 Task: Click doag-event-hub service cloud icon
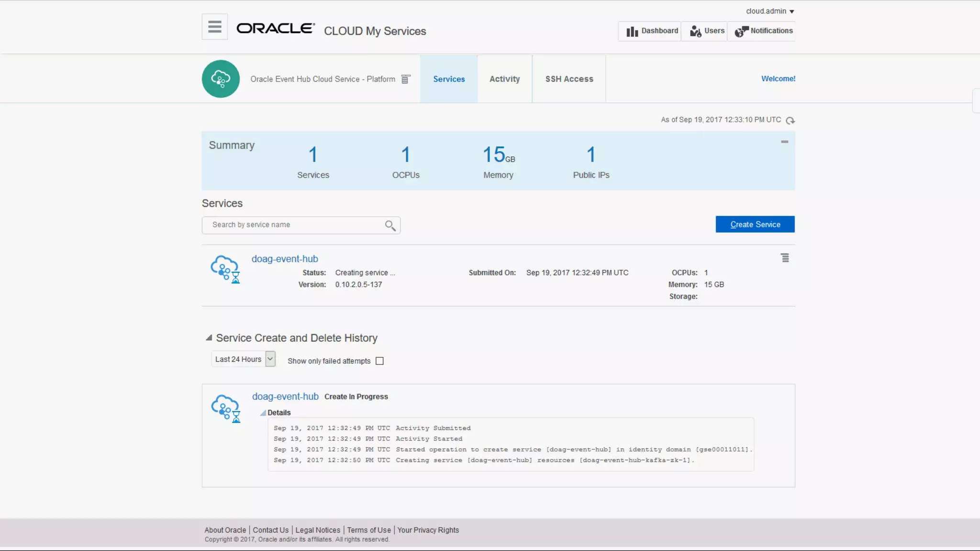[x=225, y=269]
